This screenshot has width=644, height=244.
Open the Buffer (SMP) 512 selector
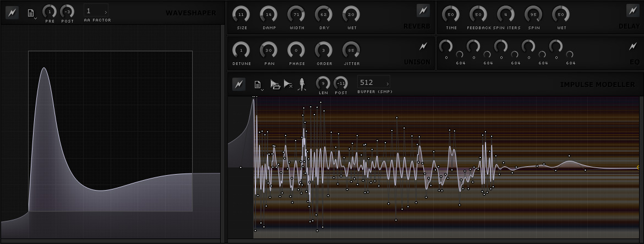point(374,83)
